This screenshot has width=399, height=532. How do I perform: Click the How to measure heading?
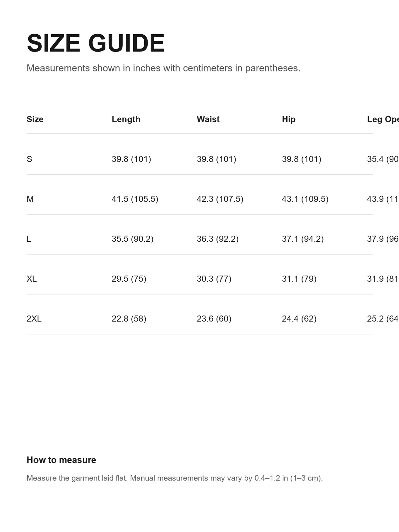pos(61,460)
